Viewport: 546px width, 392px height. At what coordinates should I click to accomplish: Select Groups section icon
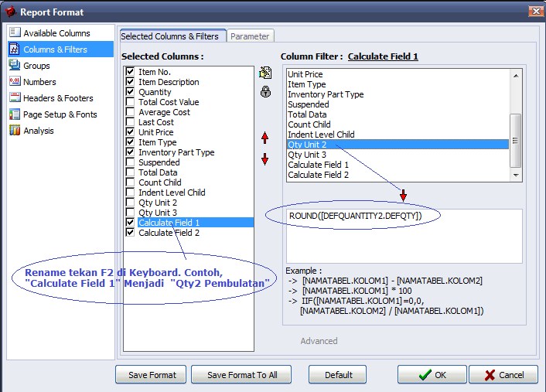(x=15, y=66)
